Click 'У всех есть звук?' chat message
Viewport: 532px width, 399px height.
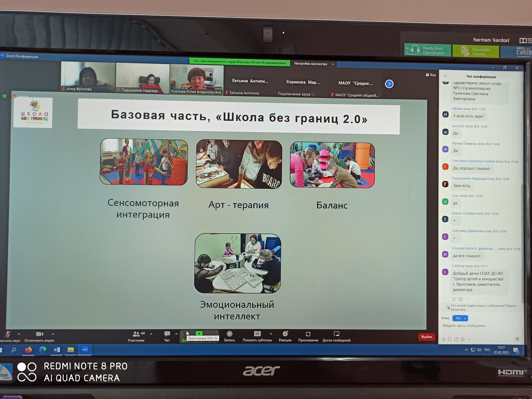point(468,116)
